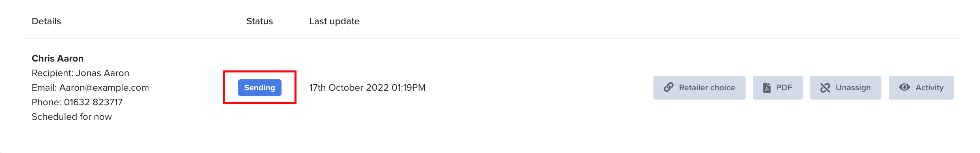The height and width of the screenshot is (153, 980).
Task: Open the Retailer choice button
Action: [699, 88]
